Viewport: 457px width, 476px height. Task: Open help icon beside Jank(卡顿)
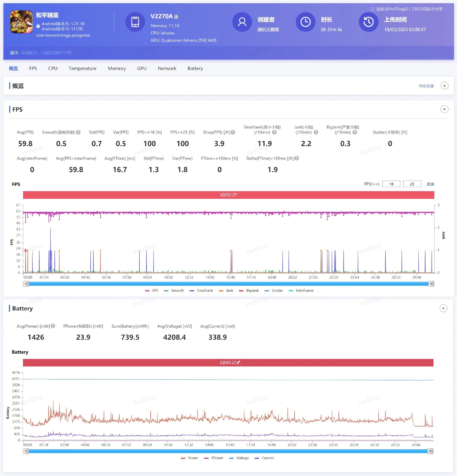coord(316,132)
